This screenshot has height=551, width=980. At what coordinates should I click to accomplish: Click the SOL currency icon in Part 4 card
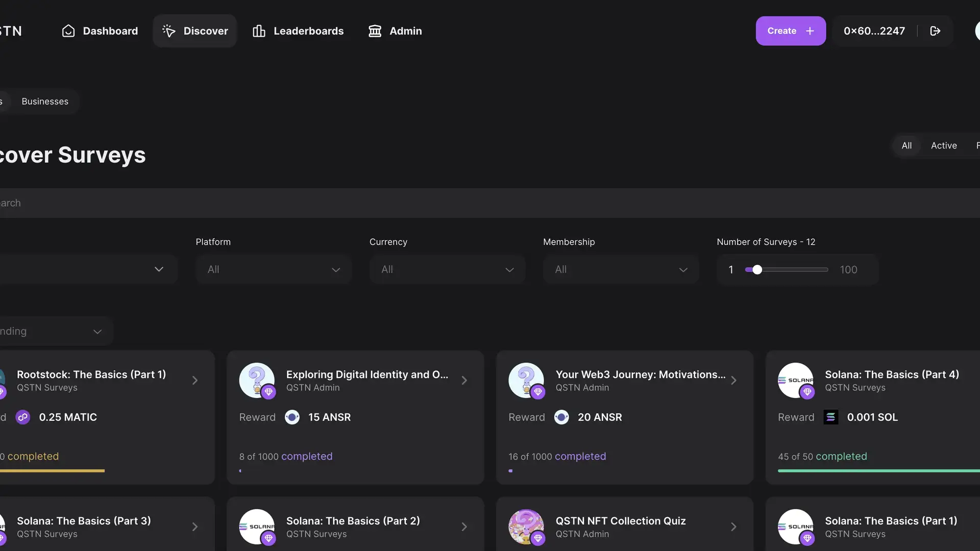(x=830, y=417)
